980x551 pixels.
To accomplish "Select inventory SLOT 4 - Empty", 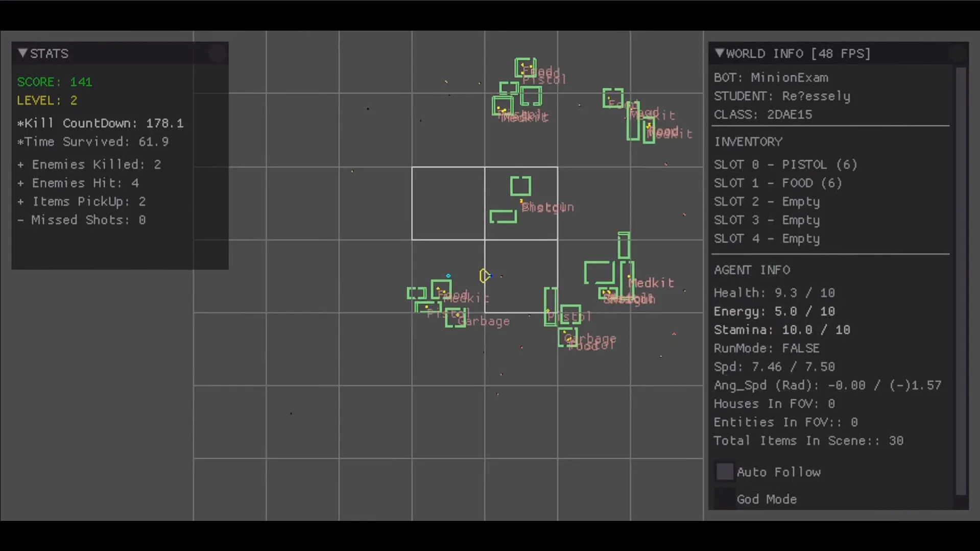I will point(767,238).
